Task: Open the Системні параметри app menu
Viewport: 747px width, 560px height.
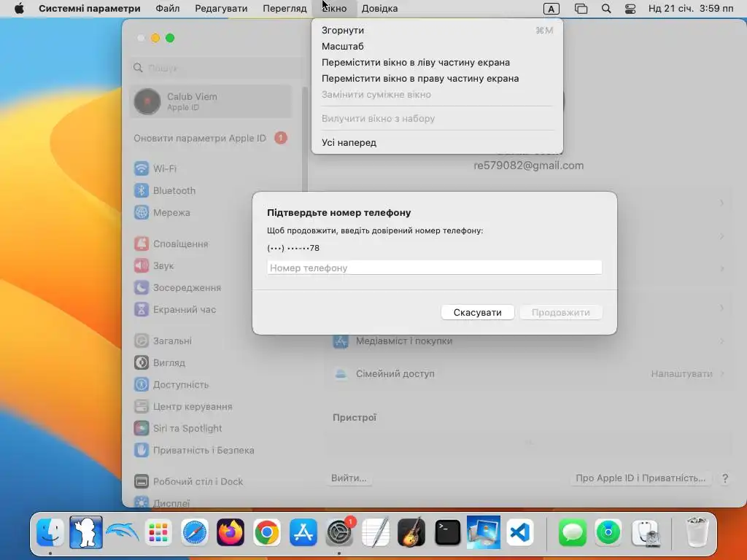Action: [x=90, y=9]
